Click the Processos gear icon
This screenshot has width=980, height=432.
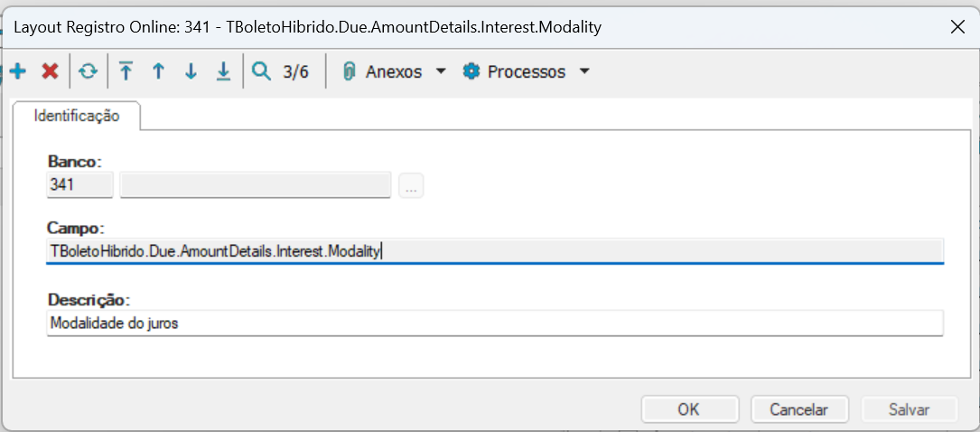tap(471, 71)
